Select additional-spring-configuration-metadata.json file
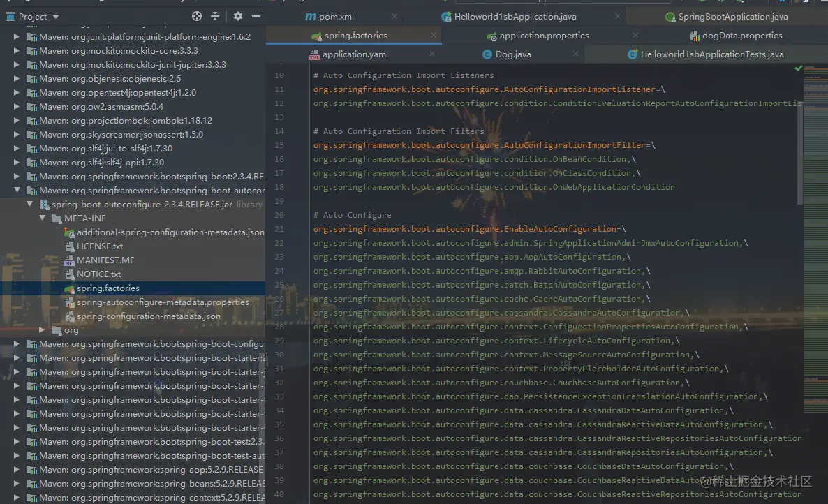Screen dimensions: 828x504 (x=170, y=232)
